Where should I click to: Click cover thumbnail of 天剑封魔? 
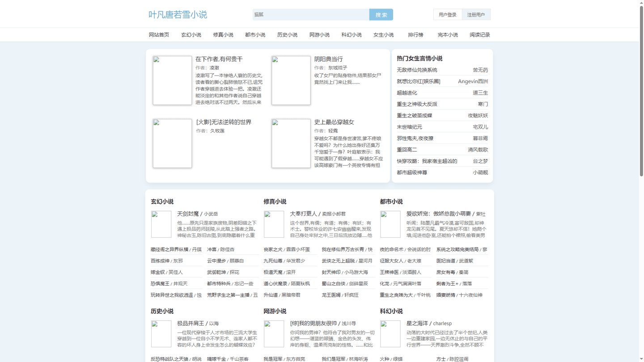tap(161, 224)
